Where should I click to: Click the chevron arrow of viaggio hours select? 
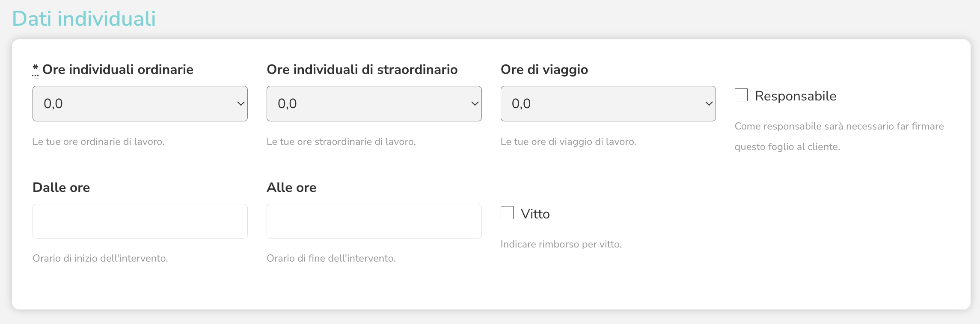click(709, 103)
